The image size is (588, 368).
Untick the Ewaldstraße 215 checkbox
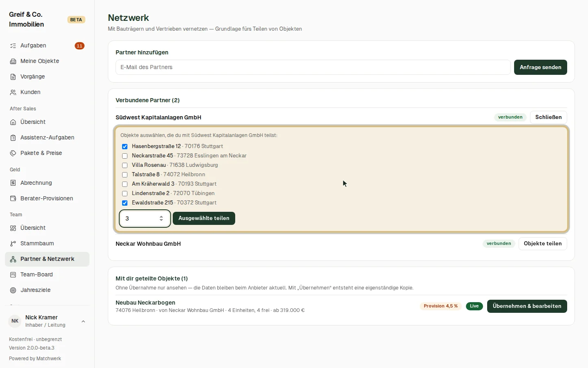(x=125, y=203)
